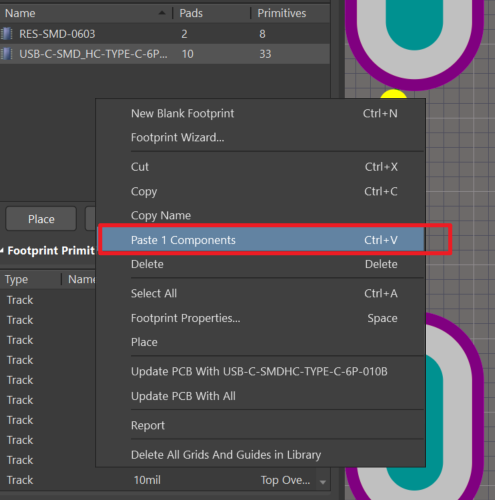Screen dimensions: 495x500
Task: Sort footprints by the Name column header
Action: pyautogui.click(x=86, y=13)
